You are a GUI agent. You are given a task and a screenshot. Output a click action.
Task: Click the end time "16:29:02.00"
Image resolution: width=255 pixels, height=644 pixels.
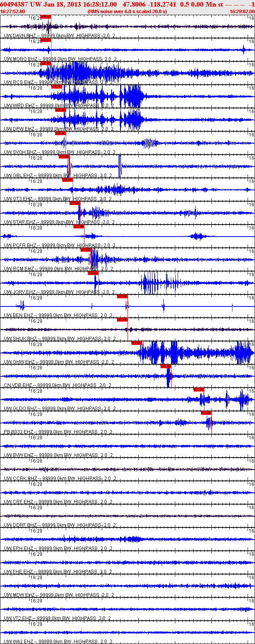pos(242,12)
